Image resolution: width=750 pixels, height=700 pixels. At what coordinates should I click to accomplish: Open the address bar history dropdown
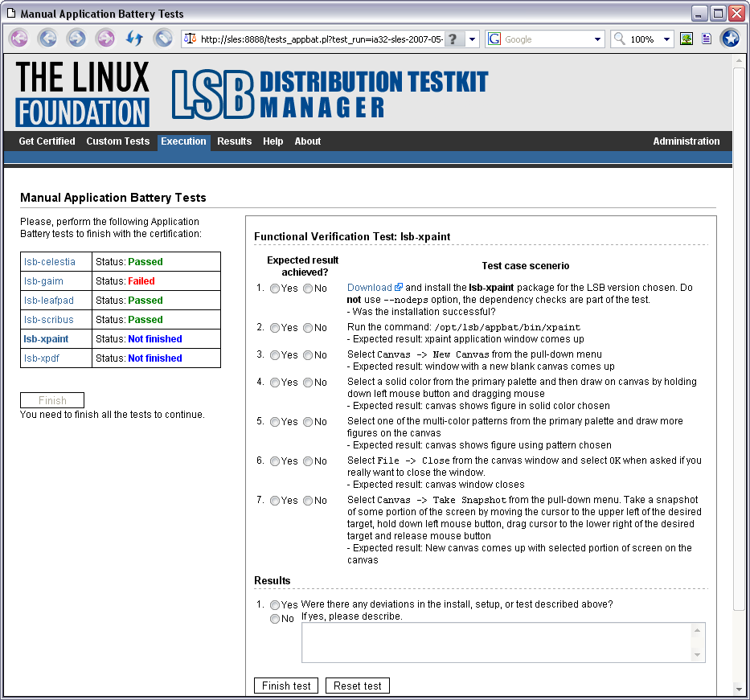pyautogui.click(x=472, y=39)
